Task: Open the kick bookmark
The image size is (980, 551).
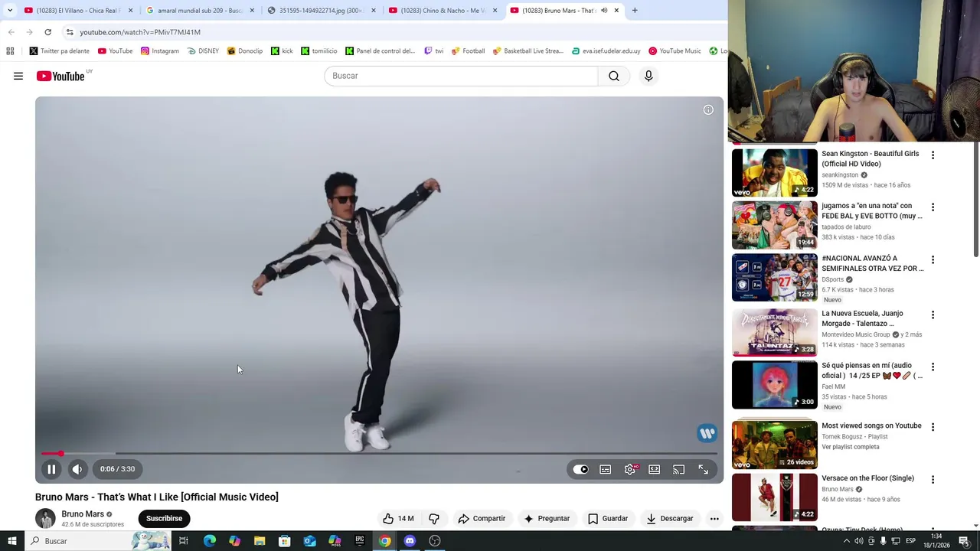Action: tap(281, 51)
